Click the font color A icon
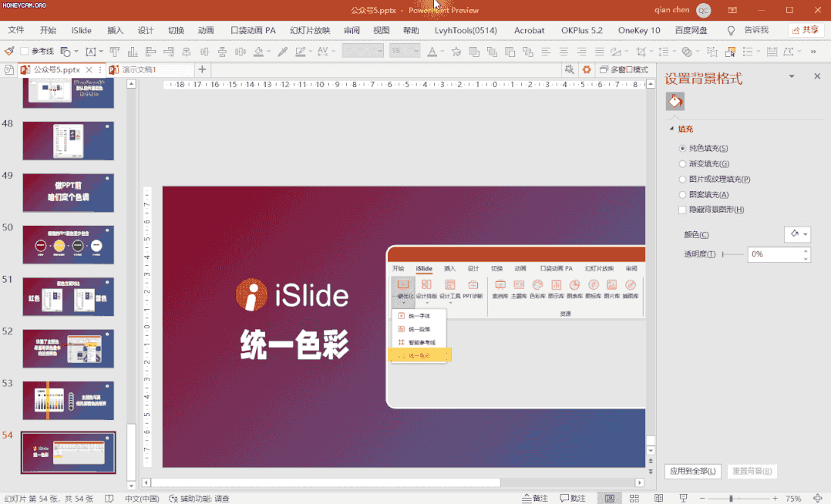Viewport: 831px width, 504px height. (x=432, y=52)
